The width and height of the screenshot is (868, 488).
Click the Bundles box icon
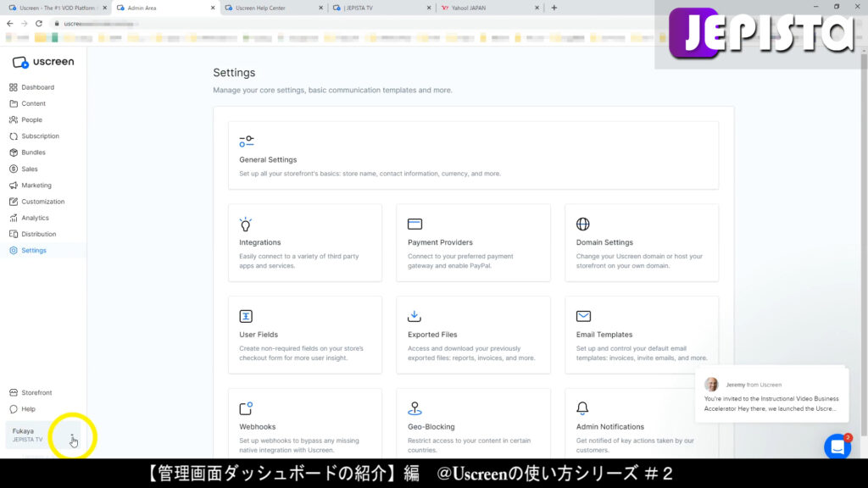[x=14, y=152]
